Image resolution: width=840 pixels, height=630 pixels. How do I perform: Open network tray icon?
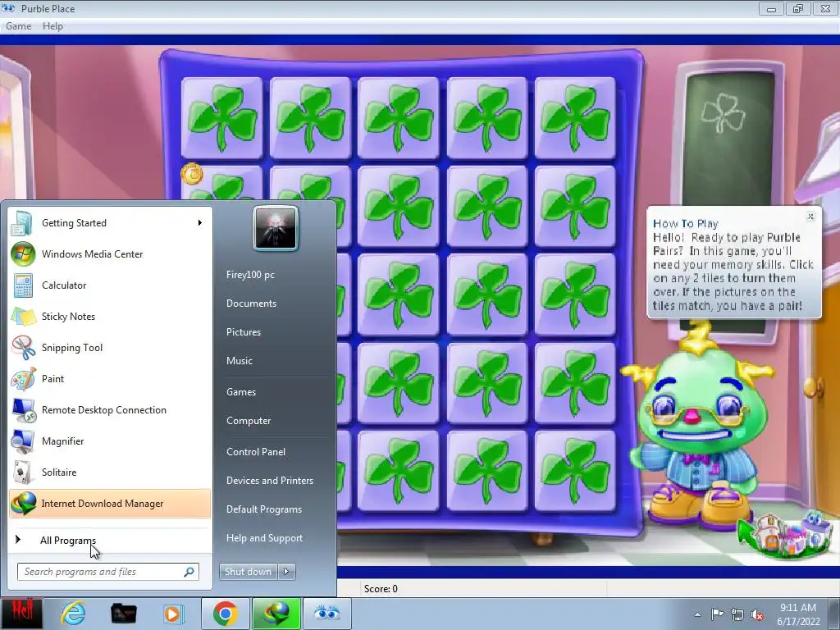click(x=737, y=614)
